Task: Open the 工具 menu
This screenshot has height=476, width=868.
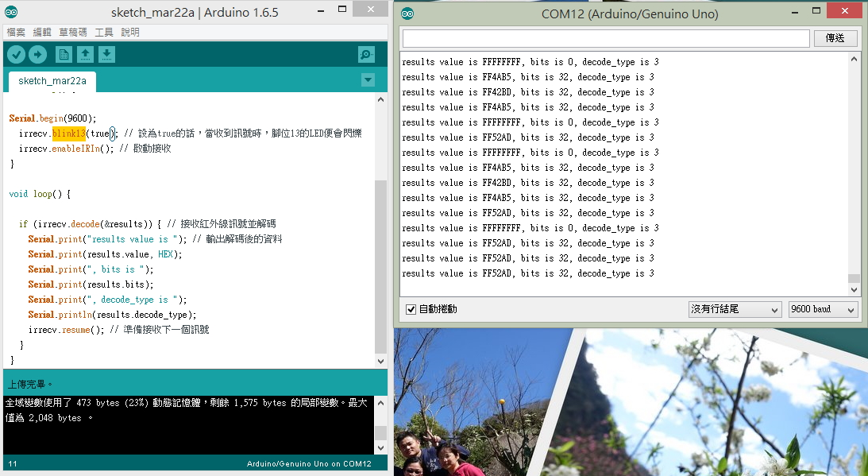Action: pyautogui.click(x=104, y=32)
